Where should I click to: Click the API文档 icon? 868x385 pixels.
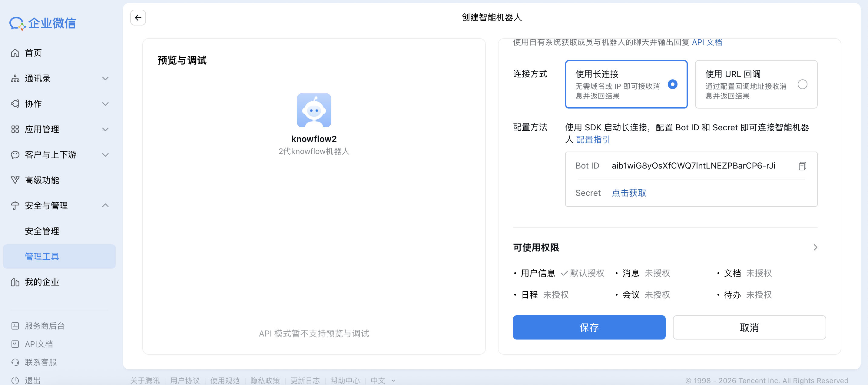click(x=15, y=344)
